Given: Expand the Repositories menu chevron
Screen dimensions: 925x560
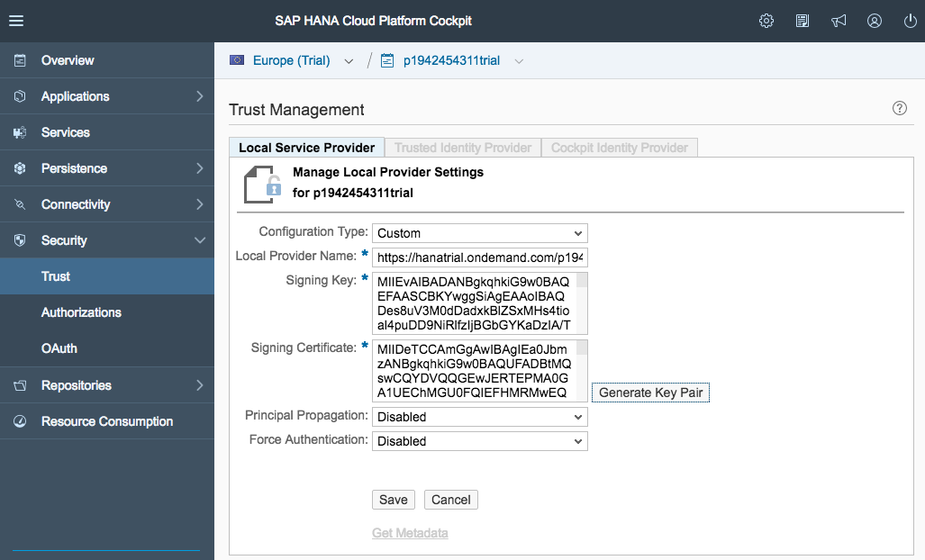Looking at the screenshot, I should 199,385.
